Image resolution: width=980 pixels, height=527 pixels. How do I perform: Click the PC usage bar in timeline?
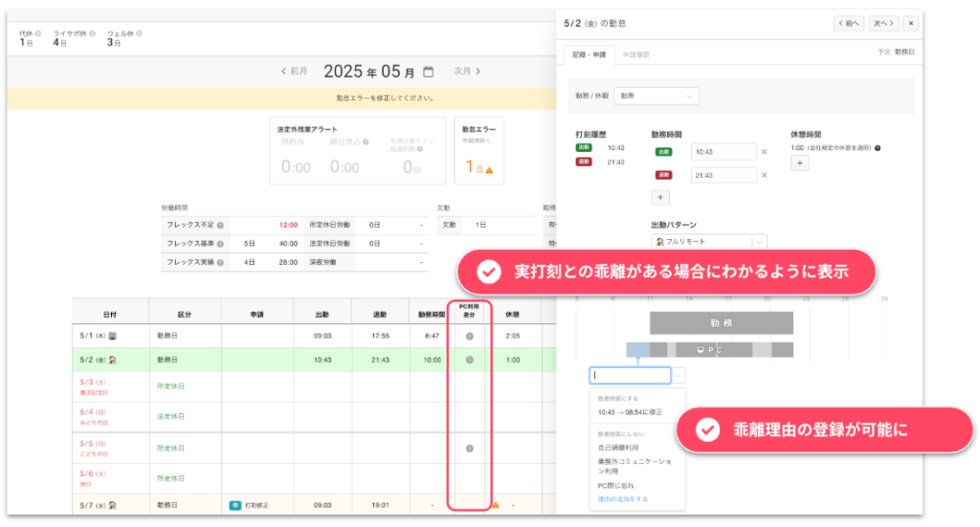pos(709,350)
